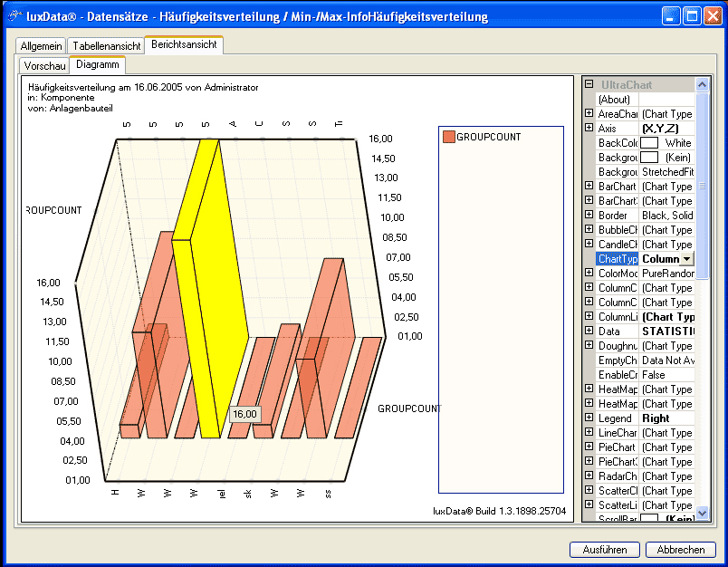Expand the PieChart property node
Screen dimensions: 728x567
[589, 447]
